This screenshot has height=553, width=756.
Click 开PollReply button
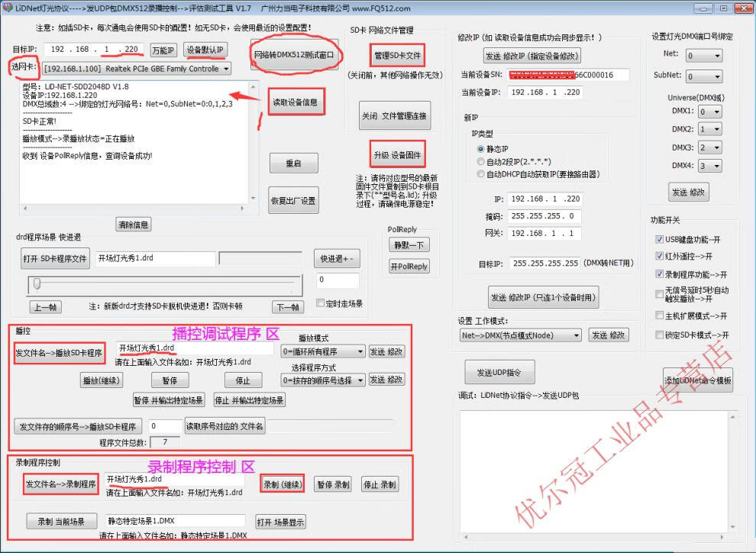(x=409, y=266)
